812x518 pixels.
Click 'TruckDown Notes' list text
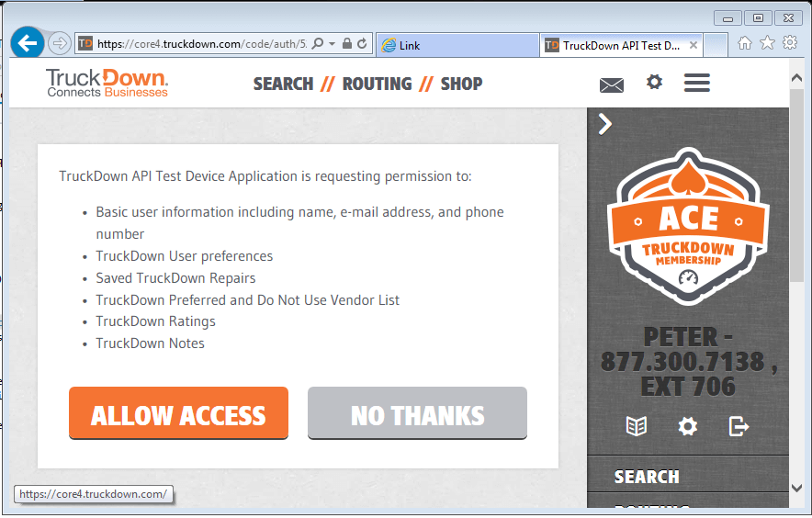click(150, 343)
